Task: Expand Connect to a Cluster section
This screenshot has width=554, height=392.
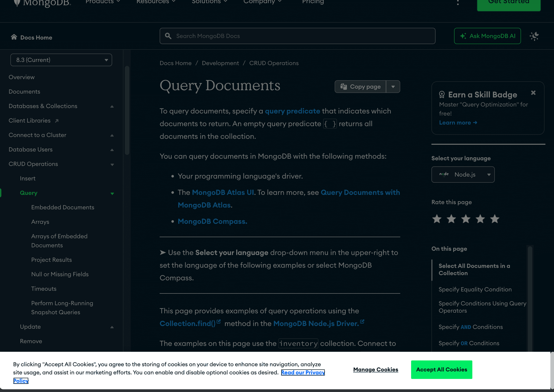Action: 112,135
